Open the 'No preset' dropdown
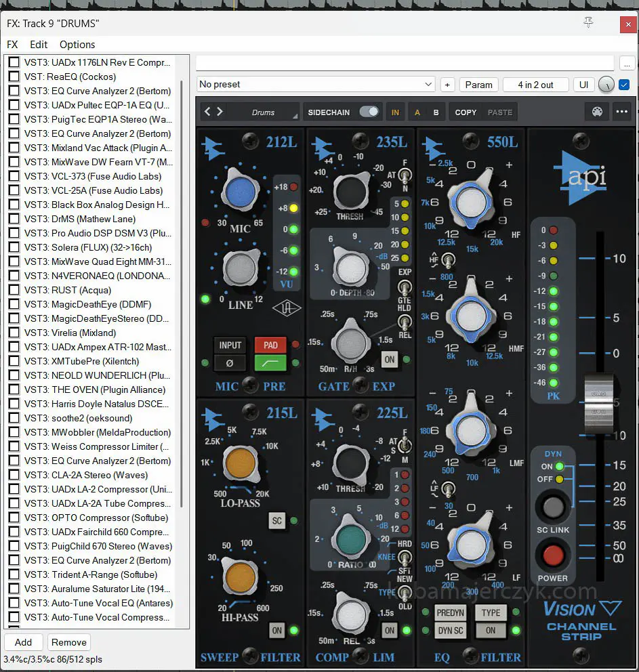 coord(316,85)
